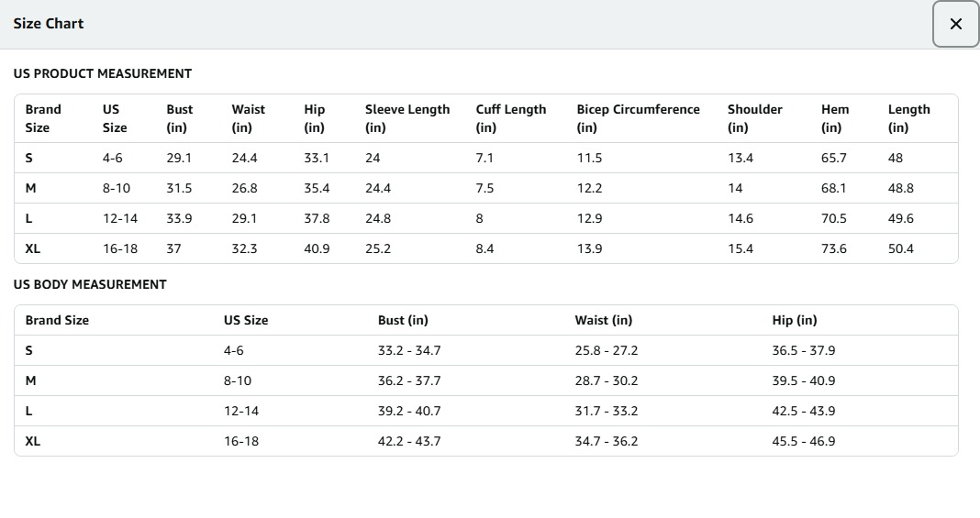The height and width of the screenshot is (518, 980).
Task: Click the 50.4 length value for XL
Action: pos(900,248)
